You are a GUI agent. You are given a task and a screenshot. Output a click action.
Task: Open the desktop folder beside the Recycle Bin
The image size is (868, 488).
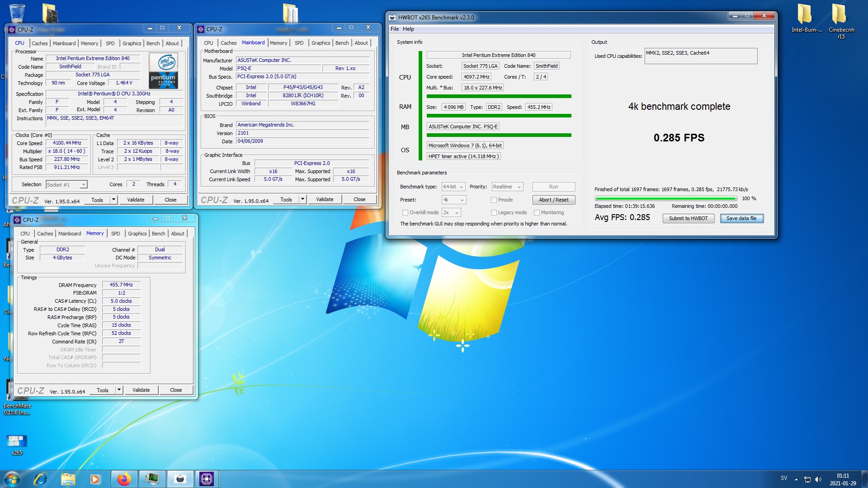[x=50, y=13]
